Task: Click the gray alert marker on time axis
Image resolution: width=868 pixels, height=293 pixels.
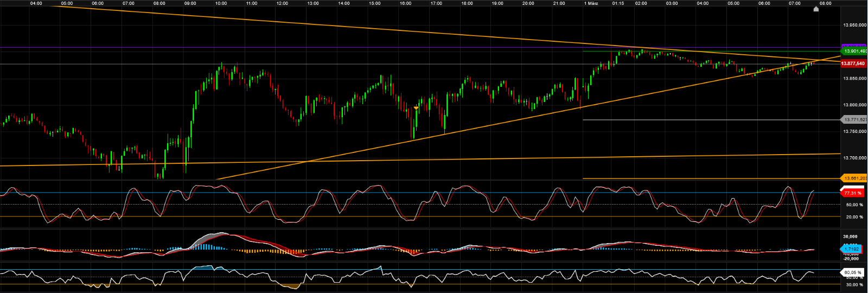Action: 816,9
